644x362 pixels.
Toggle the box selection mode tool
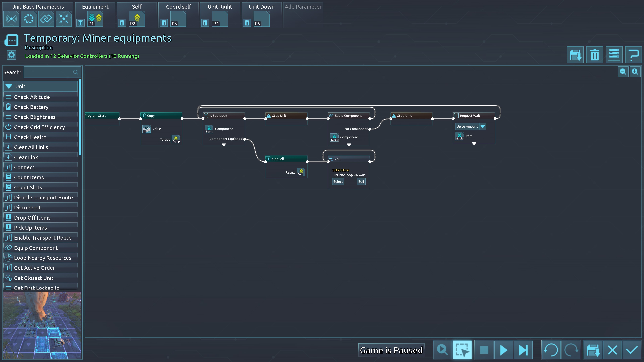point(462,350)
